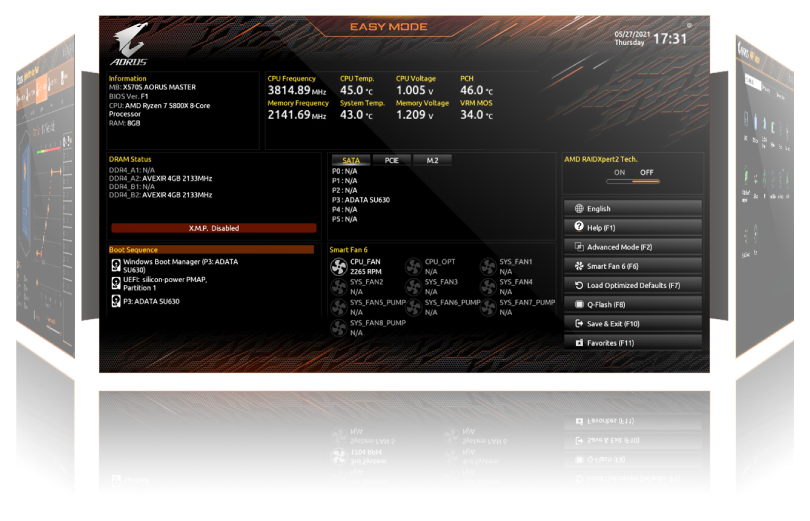The width and height of the screenshot is (810, 521).
Task: Click the EASY MODE title
Action: [388, 27]
